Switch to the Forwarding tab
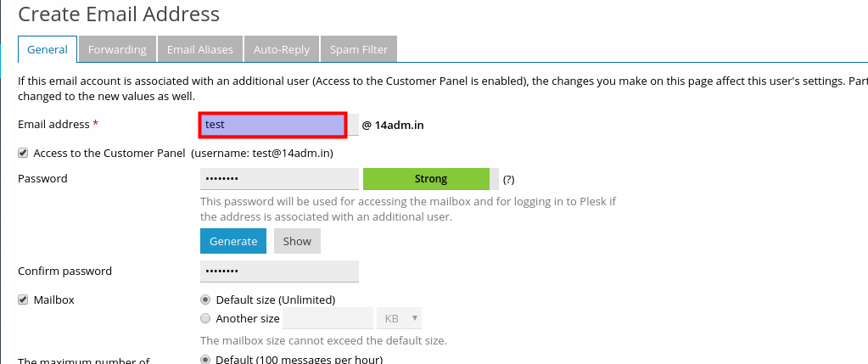 tap(117, 49)
